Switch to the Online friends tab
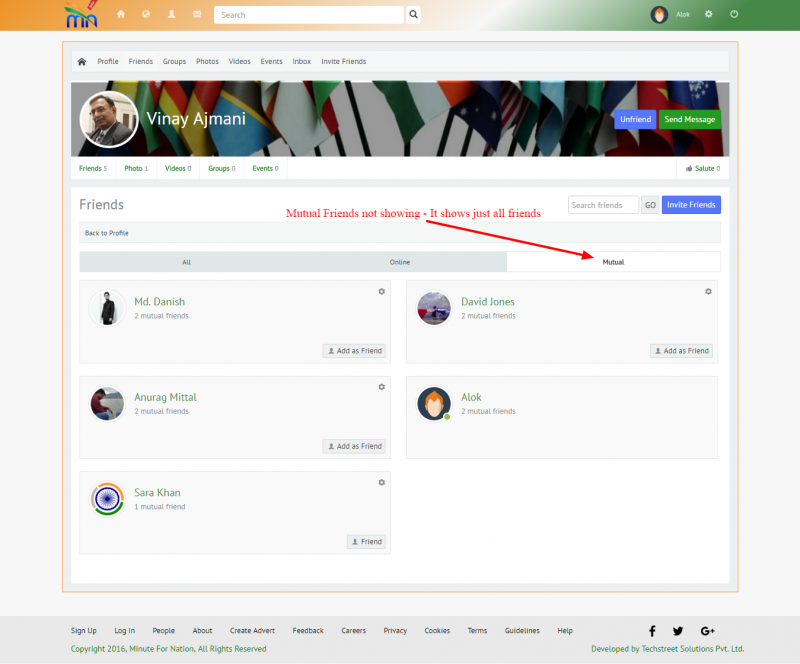800x664 pixels. point(400,262)
